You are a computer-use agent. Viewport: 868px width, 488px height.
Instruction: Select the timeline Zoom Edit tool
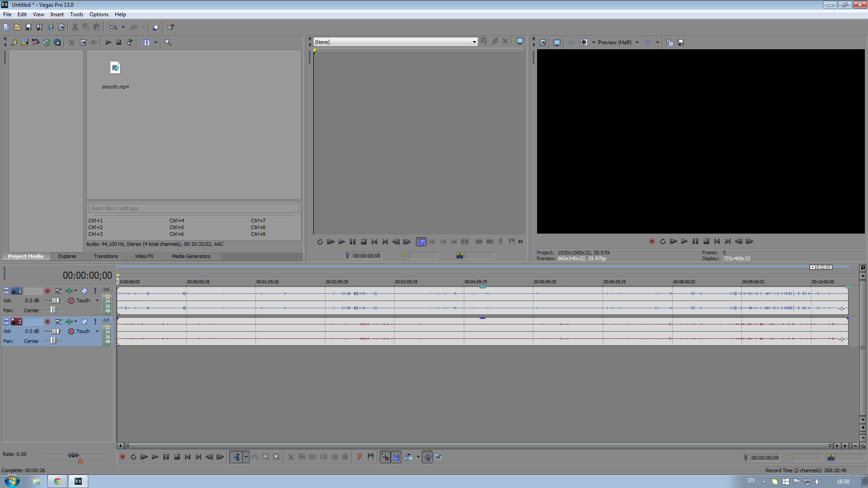[x=277, y=457]
